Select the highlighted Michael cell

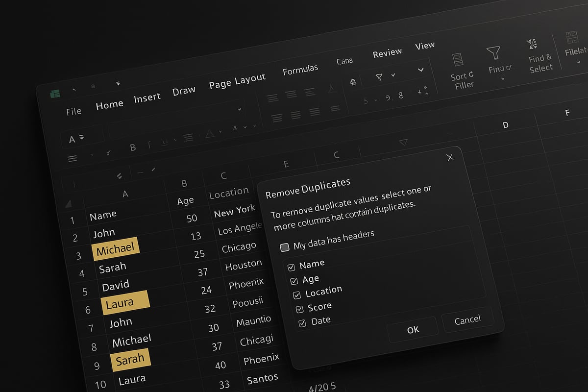(116, 250)
